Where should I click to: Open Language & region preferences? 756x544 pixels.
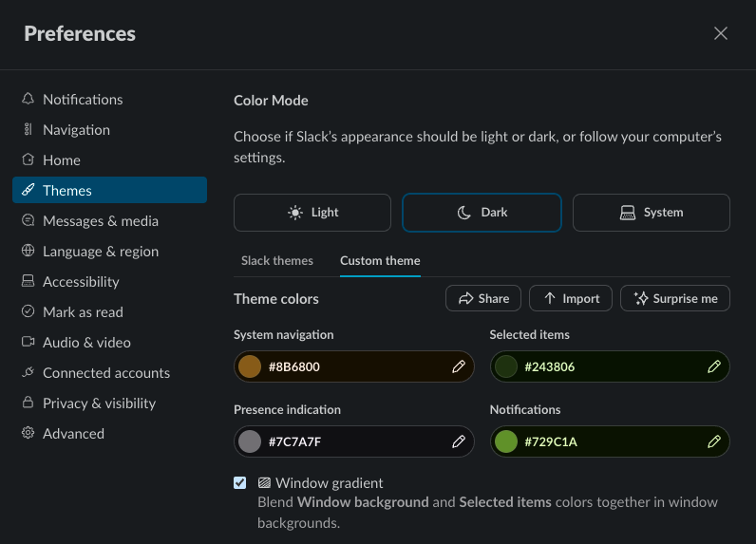click(x=109, y=251)
